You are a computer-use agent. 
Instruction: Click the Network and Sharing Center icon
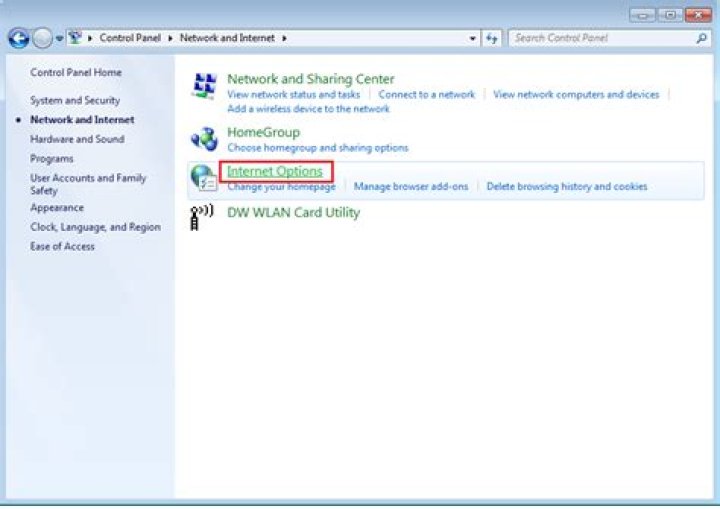204,86
